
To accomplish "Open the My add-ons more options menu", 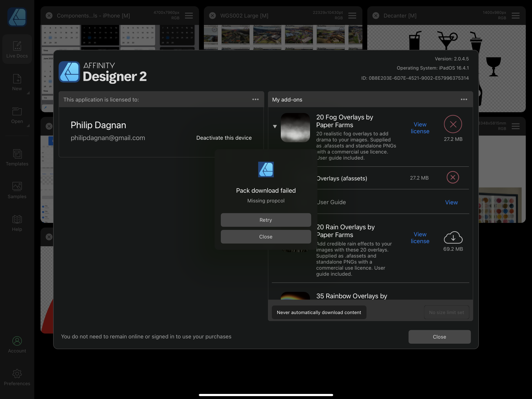I will click(x=464, y=99).
